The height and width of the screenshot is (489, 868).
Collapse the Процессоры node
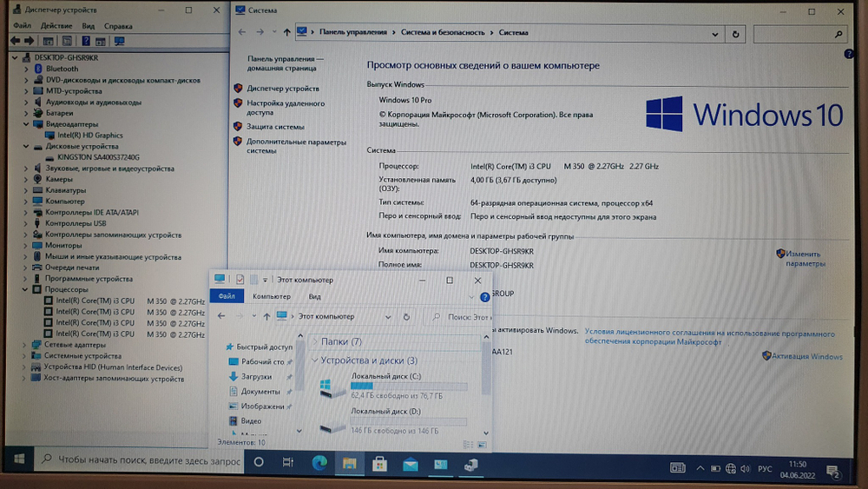click(25, 289)
